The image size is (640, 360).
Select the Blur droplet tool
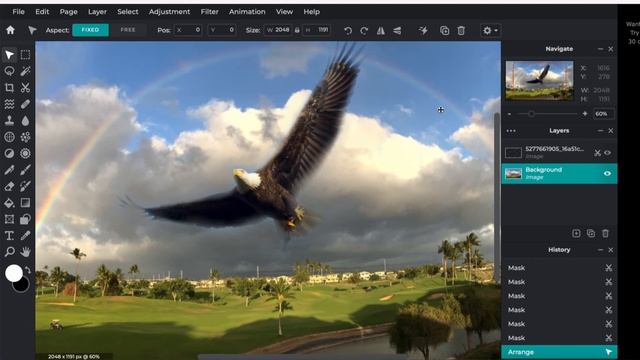[x=25, y=120]
